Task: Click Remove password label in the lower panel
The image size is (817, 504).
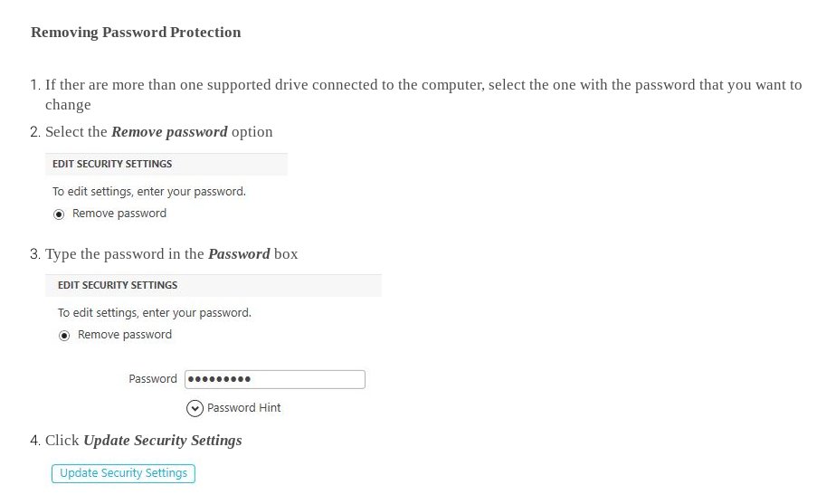Action: pyautogui.click(x=125, y=335)
